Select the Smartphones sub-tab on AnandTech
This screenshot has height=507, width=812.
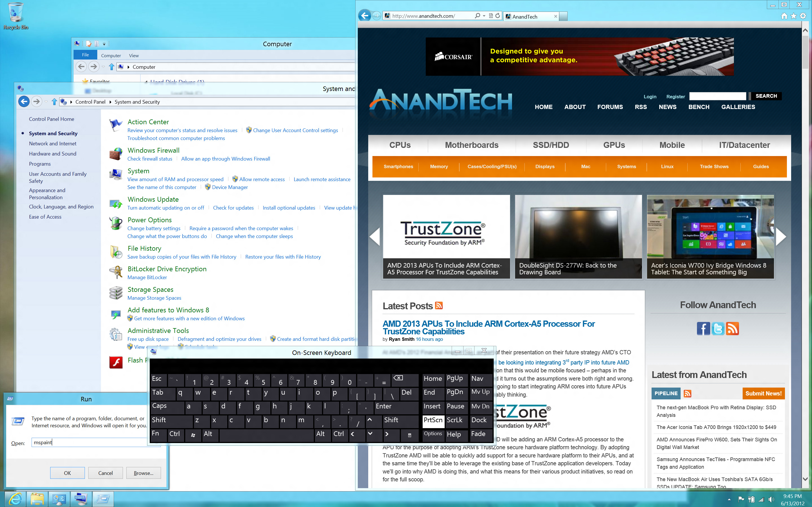click(398, 166)
